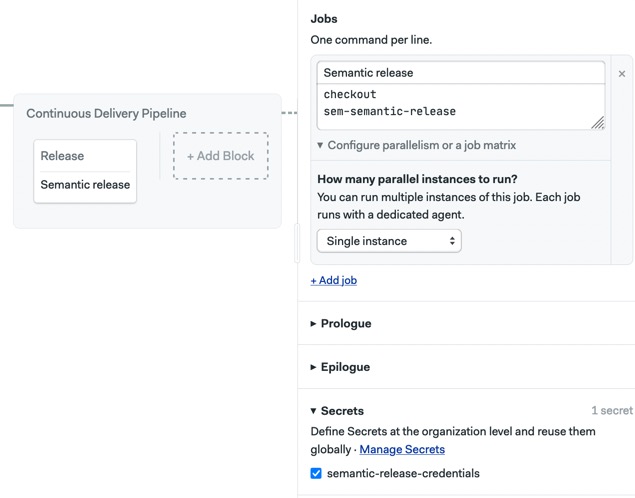
Task: Click the + Add Block button
Action: (221, 156)
